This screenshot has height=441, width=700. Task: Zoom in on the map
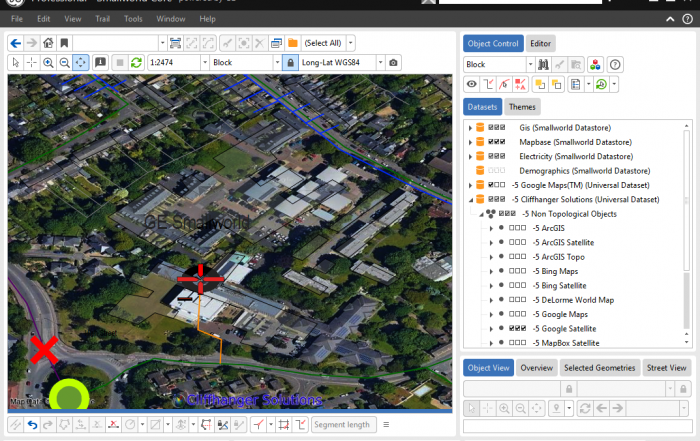(48, 62)
